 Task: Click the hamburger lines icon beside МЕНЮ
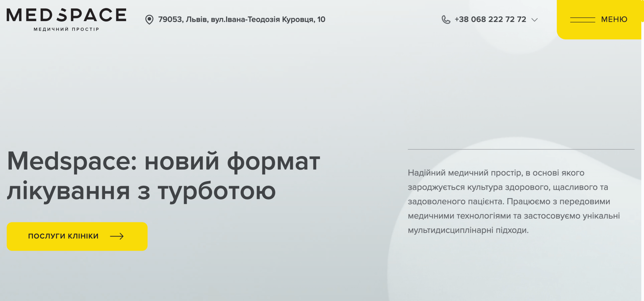point(583,20)
